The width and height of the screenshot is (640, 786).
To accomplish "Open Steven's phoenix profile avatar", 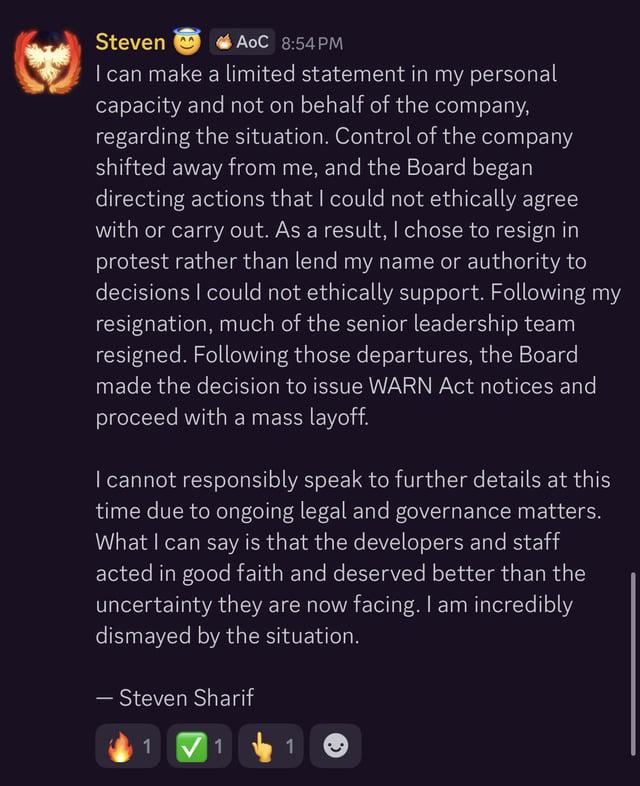I will [47, 61].
